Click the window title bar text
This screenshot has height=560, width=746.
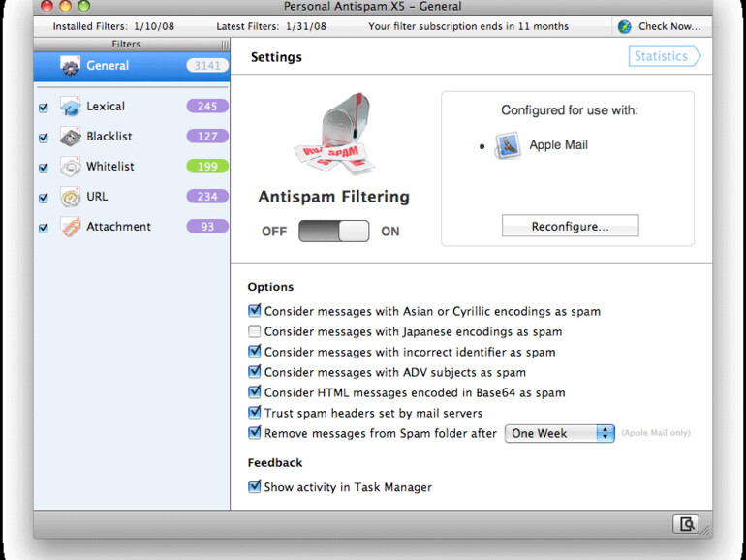coord(373,6)
